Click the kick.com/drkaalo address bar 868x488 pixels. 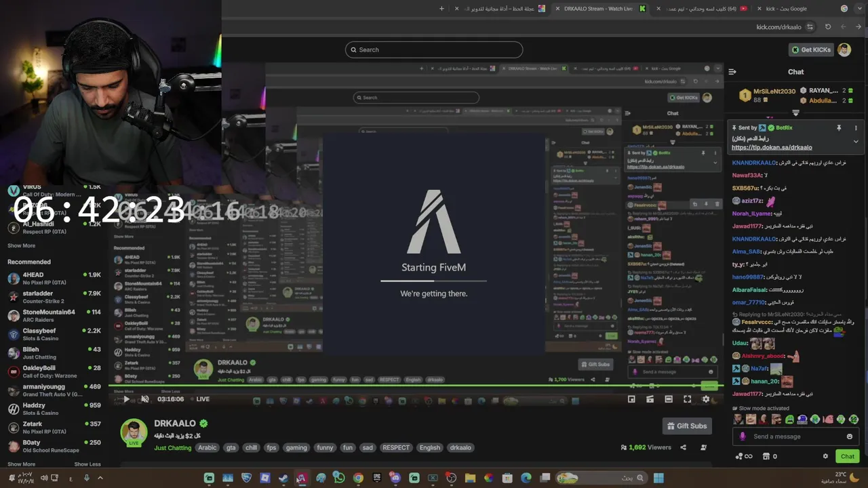[779, 27]
